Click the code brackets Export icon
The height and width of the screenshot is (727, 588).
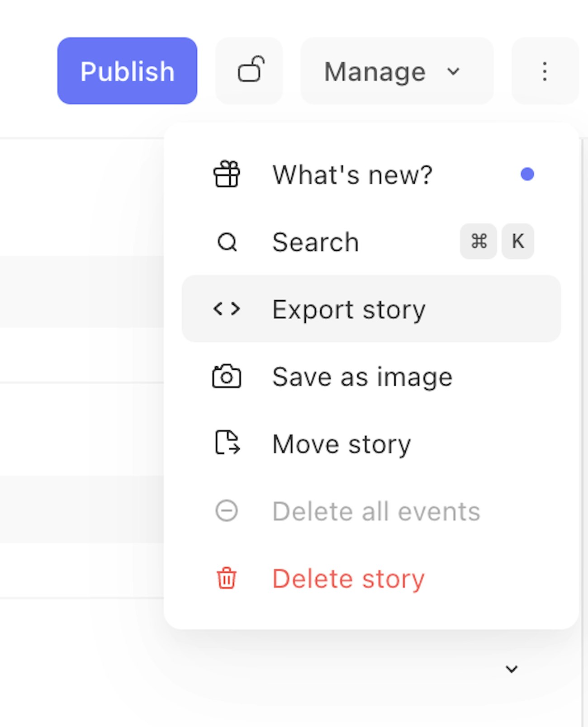227,309
